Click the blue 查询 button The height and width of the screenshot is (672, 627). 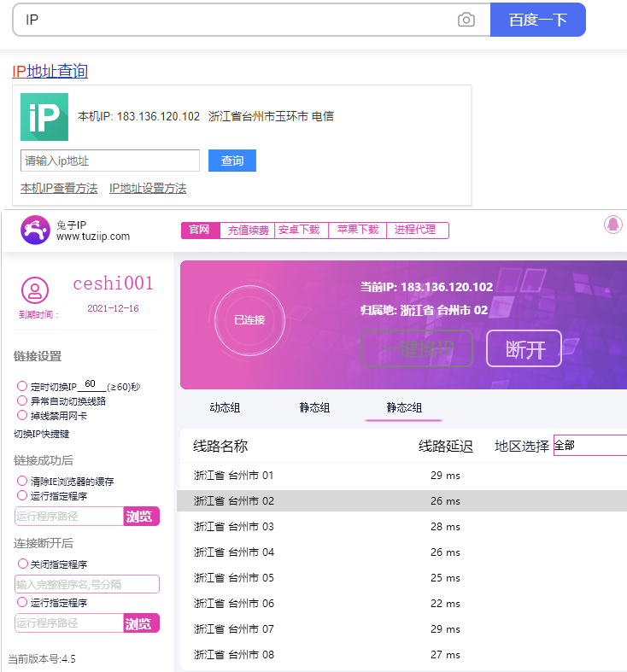232,161
